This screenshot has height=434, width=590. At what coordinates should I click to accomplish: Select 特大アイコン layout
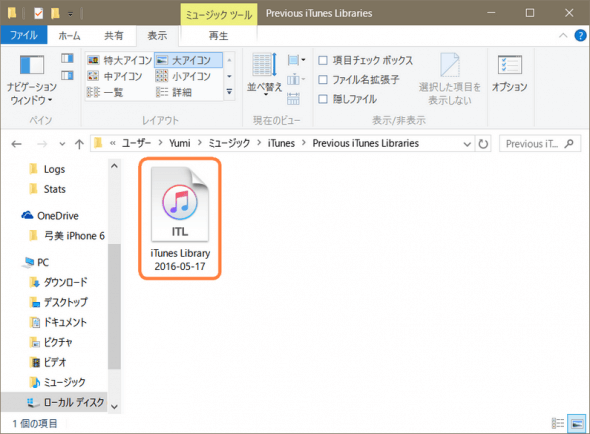pos(119,60)
